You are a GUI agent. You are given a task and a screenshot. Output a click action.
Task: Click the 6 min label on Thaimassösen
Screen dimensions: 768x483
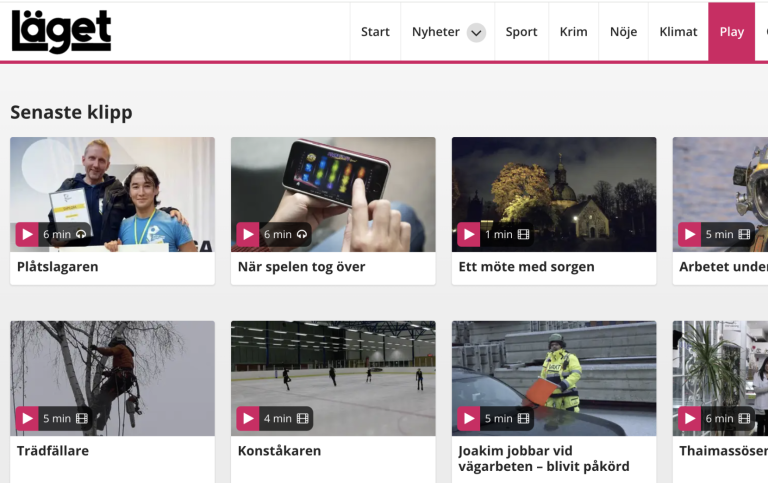(x=720, y=419)
